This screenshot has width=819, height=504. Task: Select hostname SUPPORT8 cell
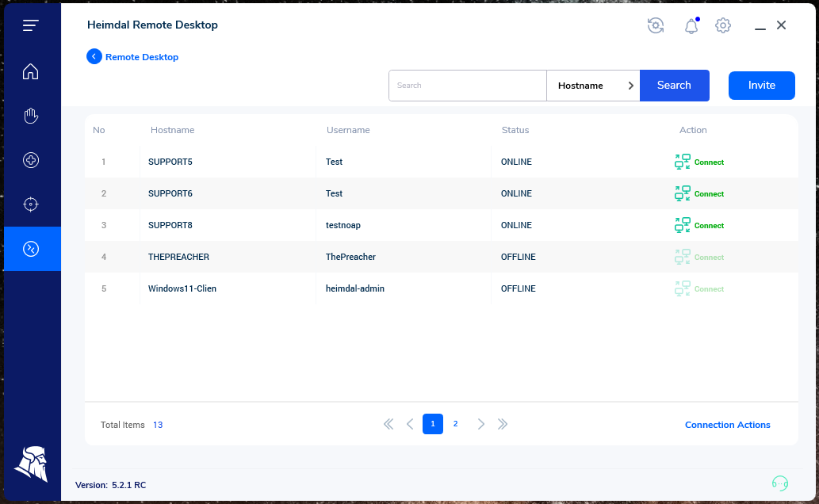(170, 225)
